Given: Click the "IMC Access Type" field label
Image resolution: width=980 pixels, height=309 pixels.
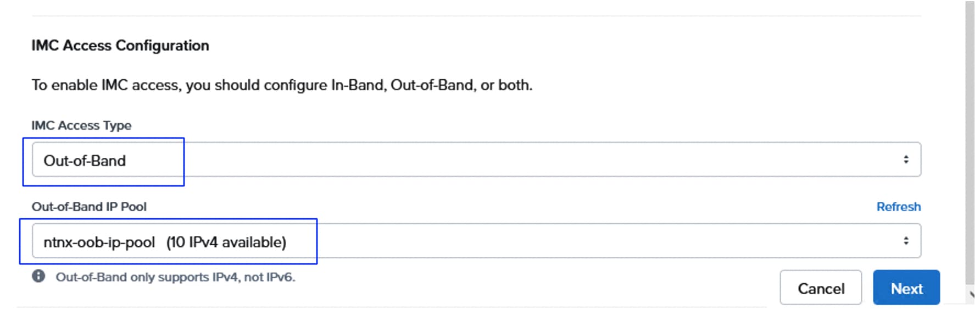Looking at the screenshot, I should pos(81,125).
